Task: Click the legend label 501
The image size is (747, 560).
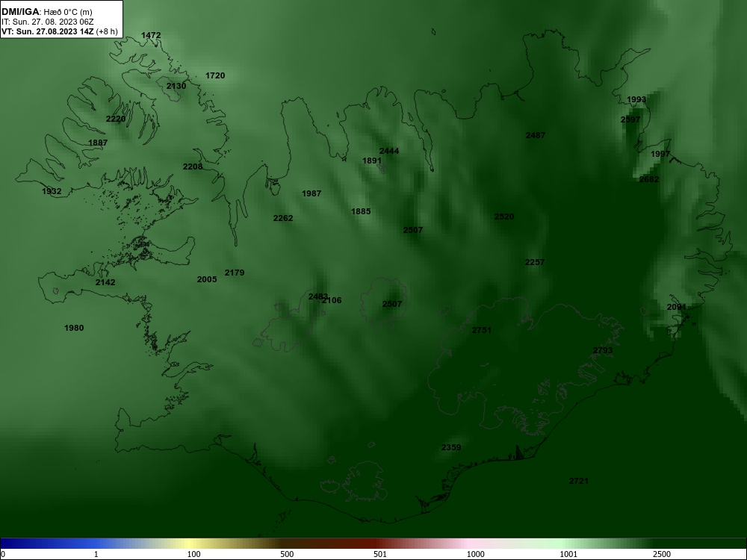Action: click(x=380, y=554)
